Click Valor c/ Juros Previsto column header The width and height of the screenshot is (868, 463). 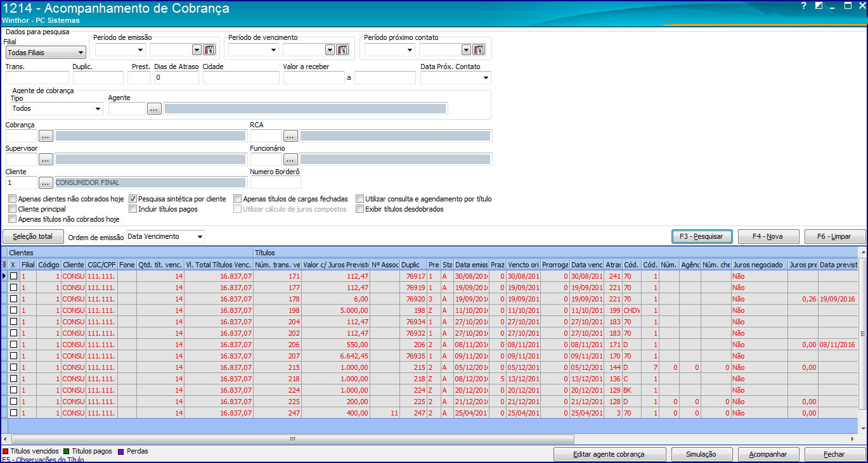click(x=335, y=265)
